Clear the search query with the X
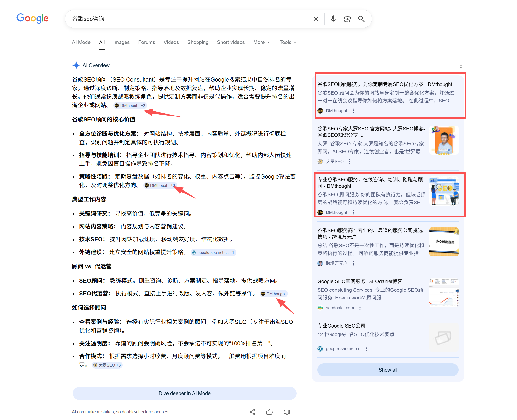Image resolution: width=517 pixels, height=420 pixels. (316, 19)
